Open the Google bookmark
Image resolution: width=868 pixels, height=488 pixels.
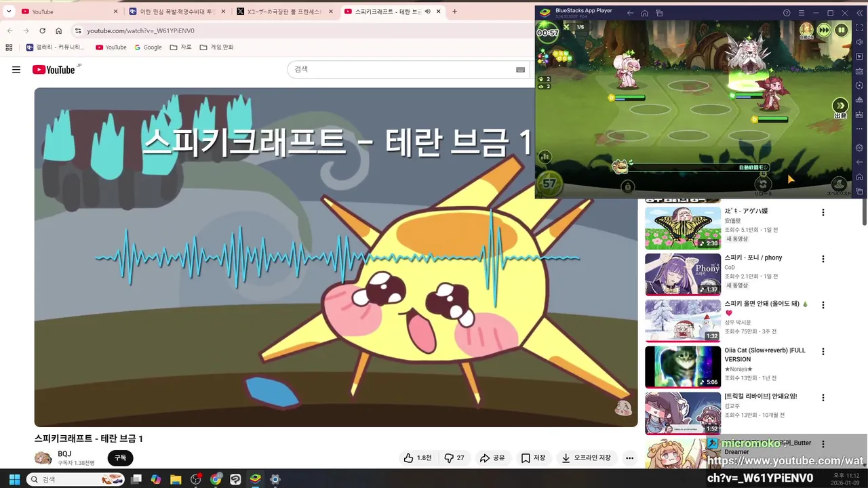pos(148,47)
